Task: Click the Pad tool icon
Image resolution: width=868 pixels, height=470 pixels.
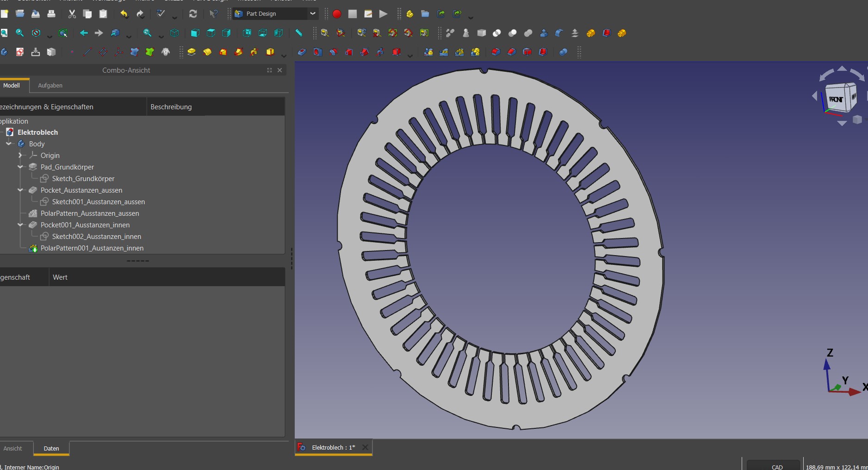Action: [x=191, y=52]
